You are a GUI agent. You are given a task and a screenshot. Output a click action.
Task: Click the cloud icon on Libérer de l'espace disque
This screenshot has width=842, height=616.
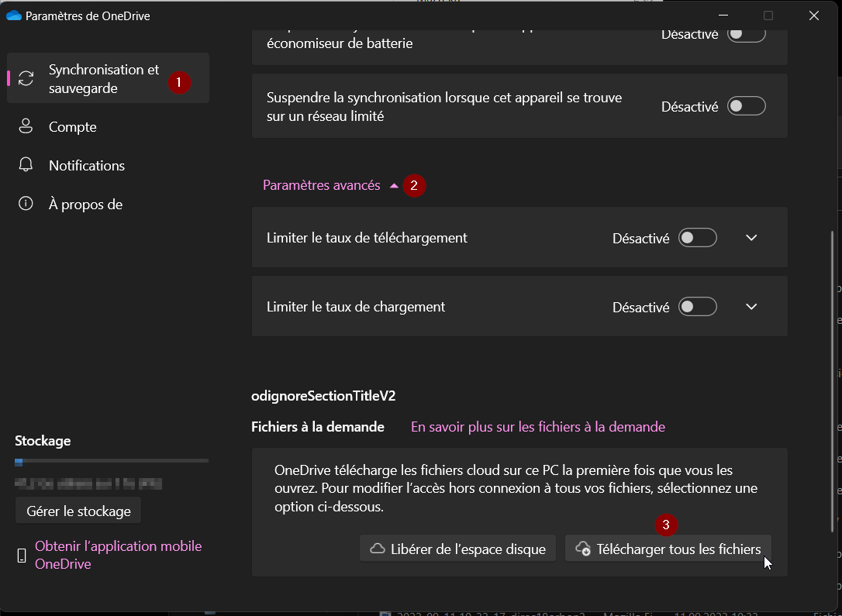pyautogui.click(x=378, y=549)
